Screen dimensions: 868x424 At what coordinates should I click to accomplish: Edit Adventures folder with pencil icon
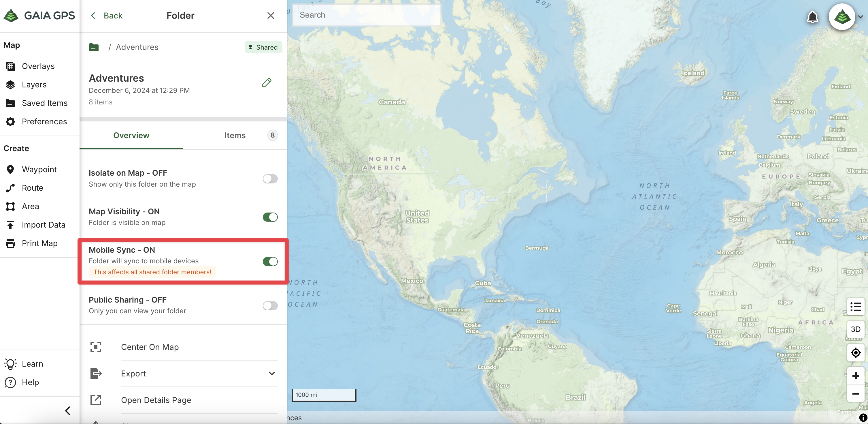click(x=267, y=83)
